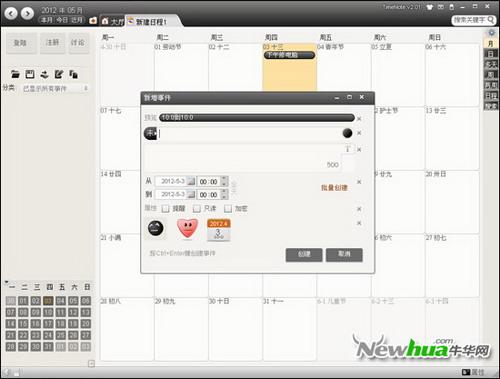Pick the black event color circle
Viewport: 500px width, 379px height.
pos(347,133)
